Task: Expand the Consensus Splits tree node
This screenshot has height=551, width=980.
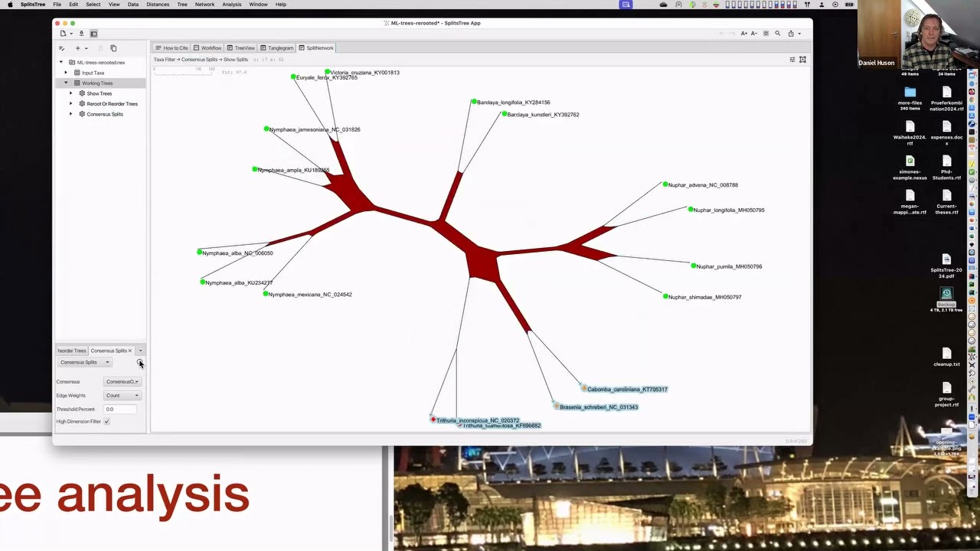Action: (x=71, y=114)
